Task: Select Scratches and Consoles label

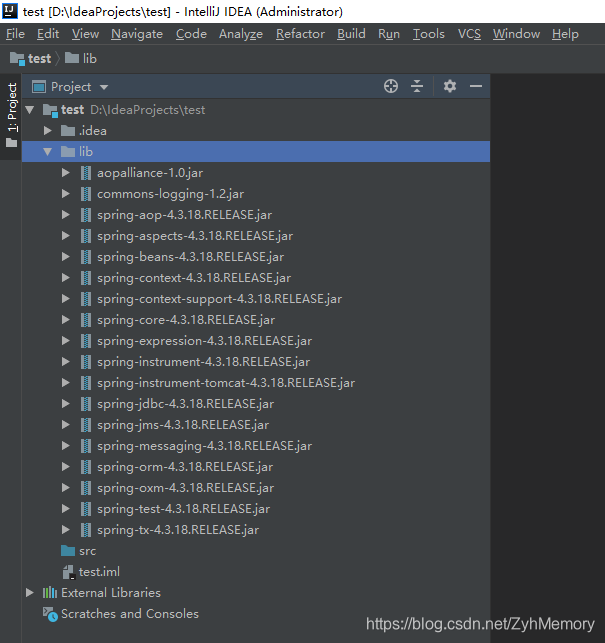Action: [130, 614]
